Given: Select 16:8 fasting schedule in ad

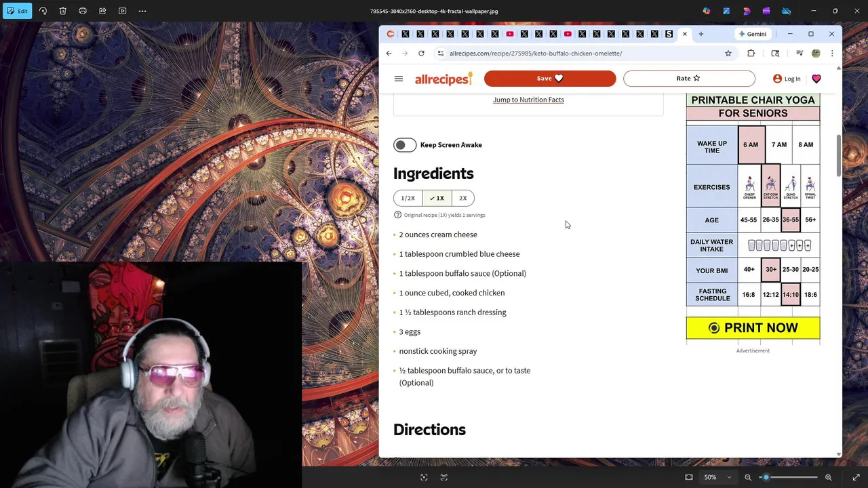Looking at the screenshot, I should tap(749, 295).
